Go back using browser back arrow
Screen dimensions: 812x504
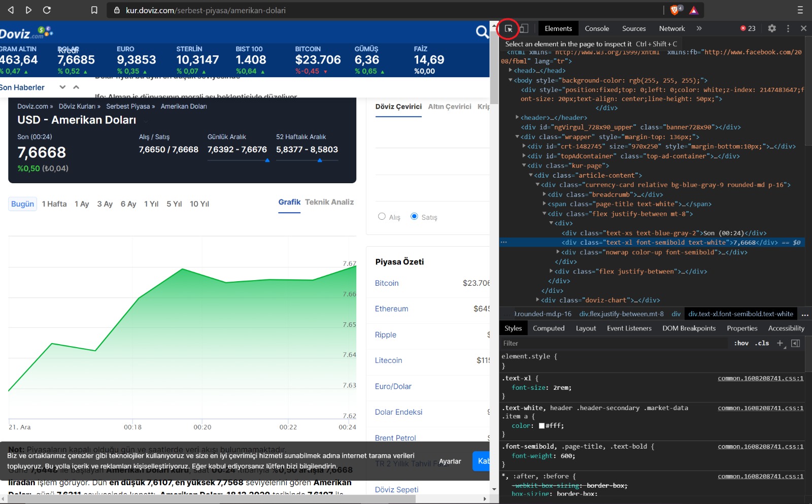[x=11, y=10]
